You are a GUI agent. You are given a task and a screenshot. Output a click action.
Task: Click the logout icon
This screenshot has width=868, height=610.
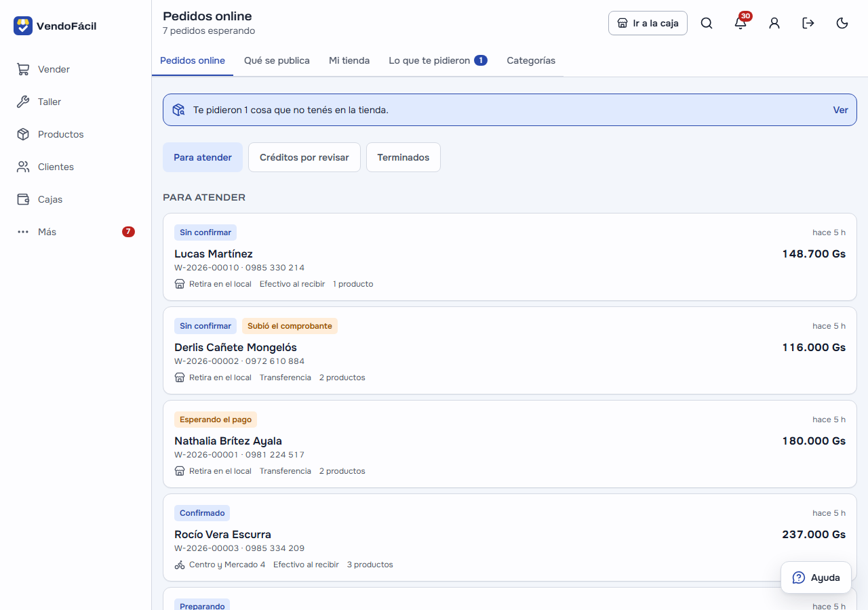click(808, 23)
